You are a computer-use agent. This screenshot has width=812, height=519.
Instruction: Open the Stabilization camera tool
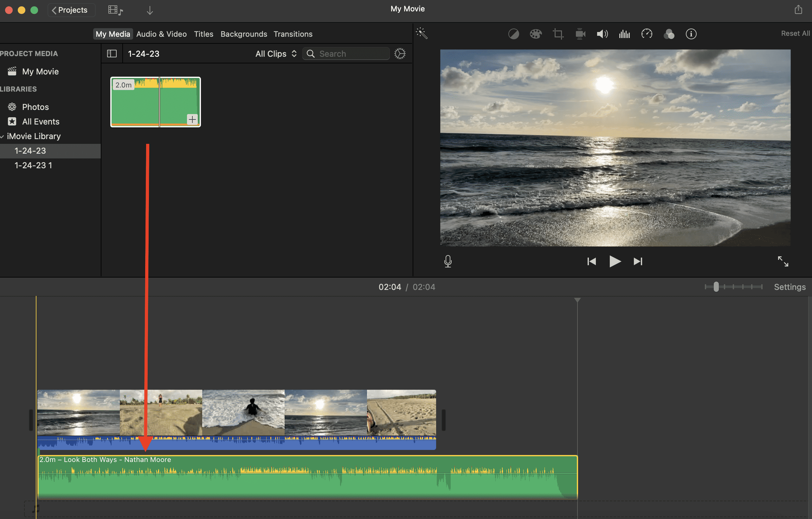tap(580, 34)
